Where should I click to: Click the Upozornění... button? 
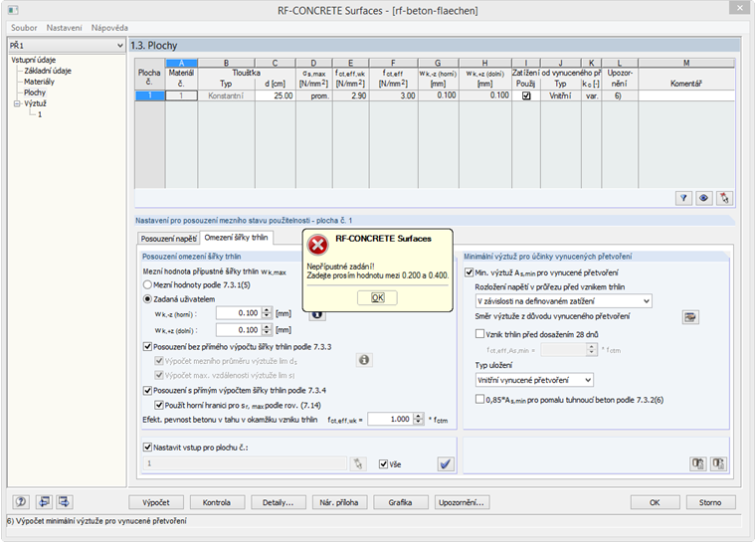click(462, 502)
